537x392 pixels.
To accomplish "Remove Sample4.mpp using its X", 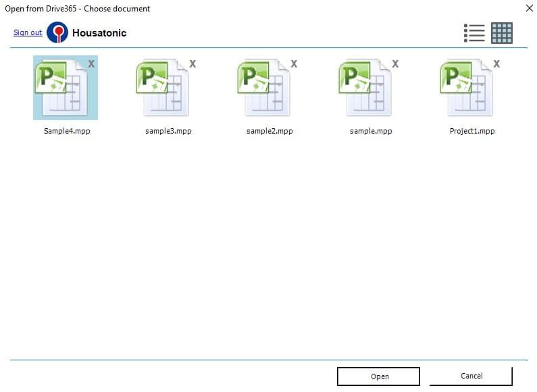I will coord(91,63).
